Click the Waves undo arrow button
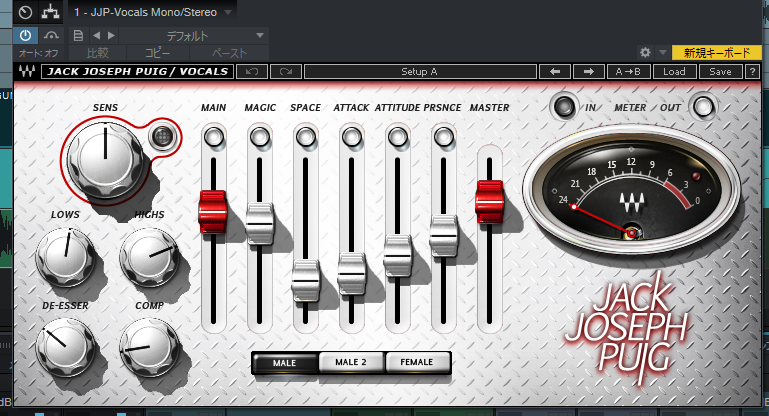The height and width of the screenshot is (416, 769). coord(252,72)
